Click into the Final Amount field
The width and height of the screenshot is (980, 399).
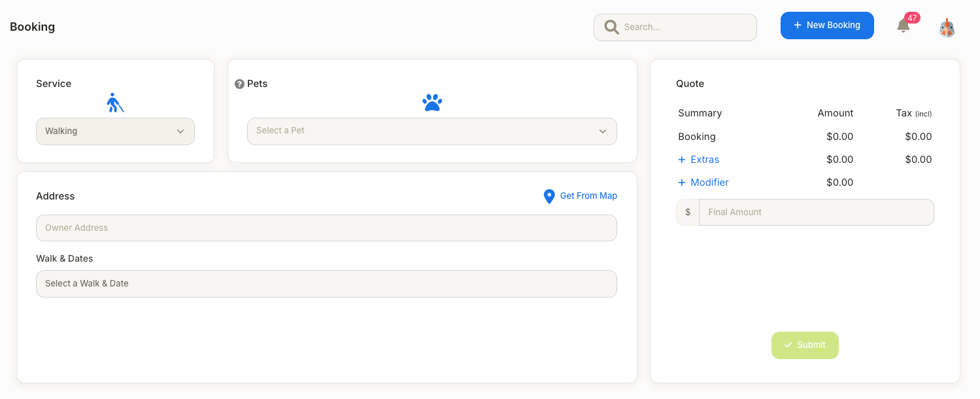(x=816, y=213)
